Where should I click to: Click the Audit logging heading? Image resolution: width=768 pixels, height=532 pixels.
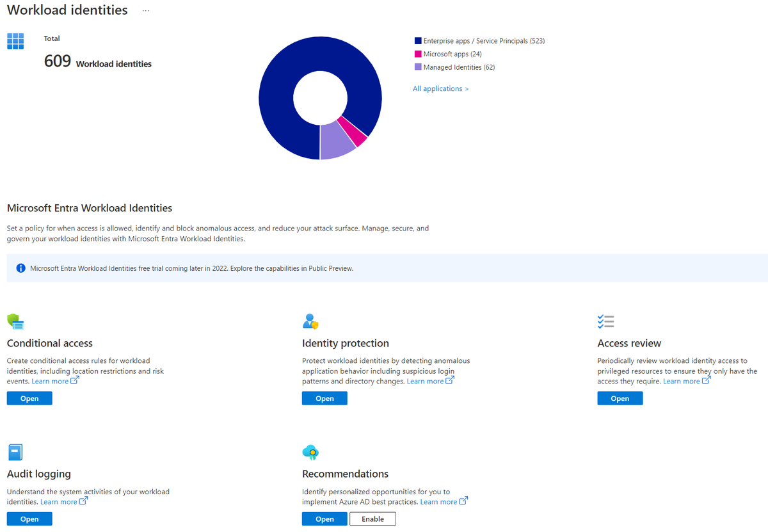[x=39, y=474]
